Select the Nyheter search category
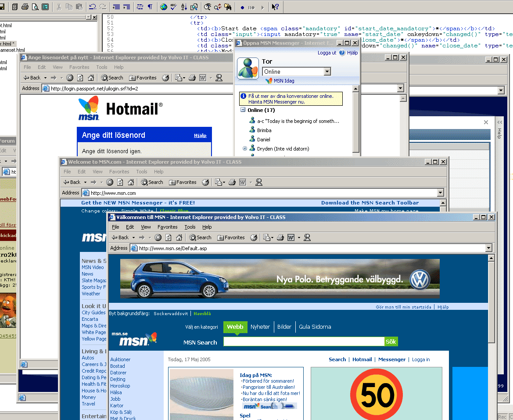513x420 pixels. (260, 327)
